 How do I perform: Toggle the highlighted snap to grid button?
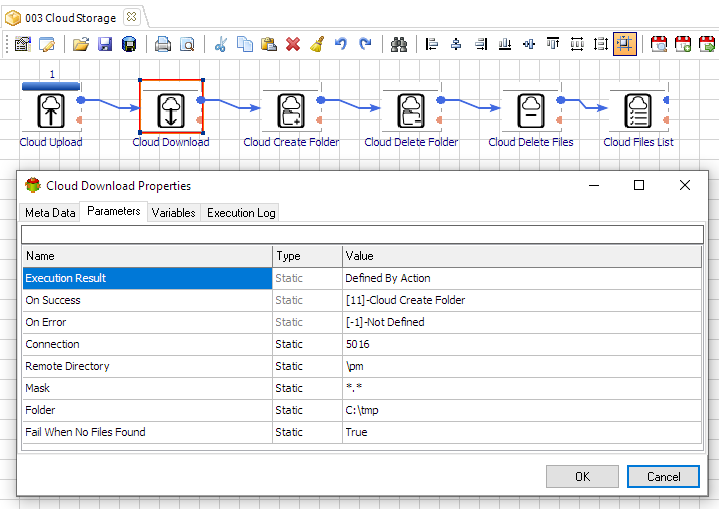pos(625,44)
